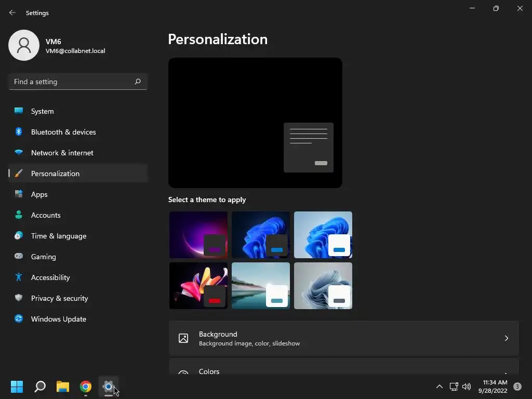
Task: Click the Bluetooth icon in sidebar
Action: point(19,131)
